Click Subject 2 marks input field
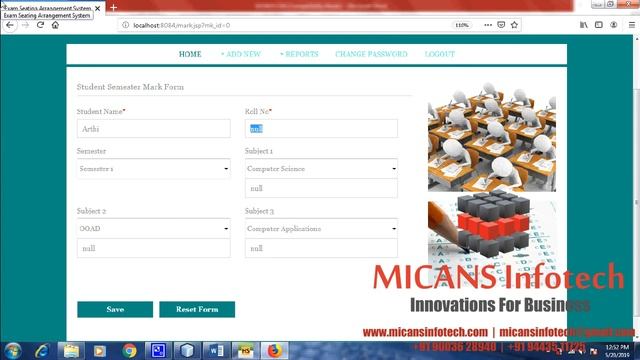The image size is (640, 360). click(153, 248)
